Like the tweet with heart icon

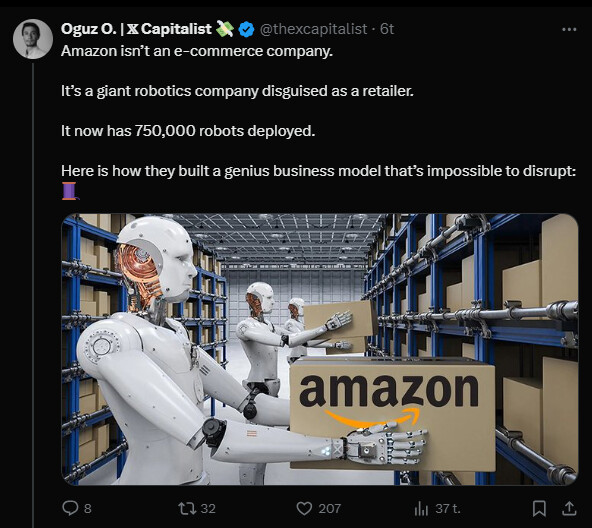304,508
